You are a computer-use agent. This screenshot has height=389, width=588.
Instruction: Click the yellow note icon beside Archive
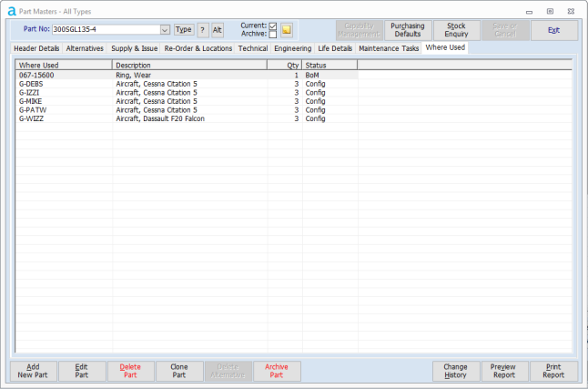(x=287, y=30)
